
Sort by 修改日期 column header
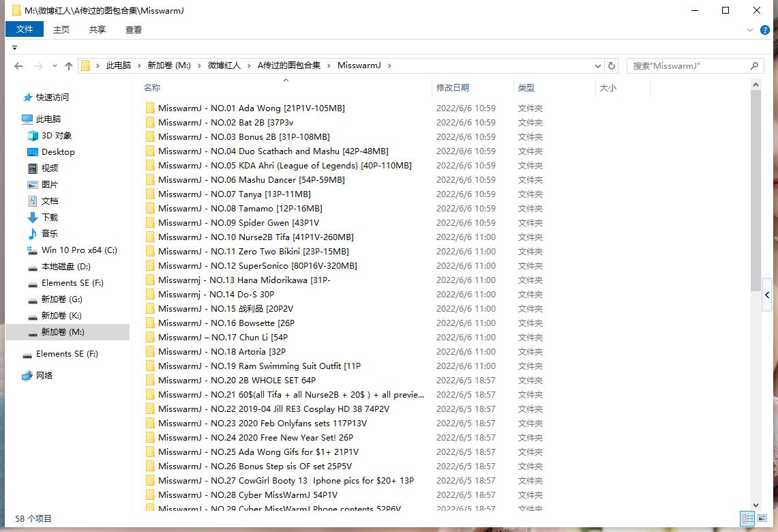453,87
